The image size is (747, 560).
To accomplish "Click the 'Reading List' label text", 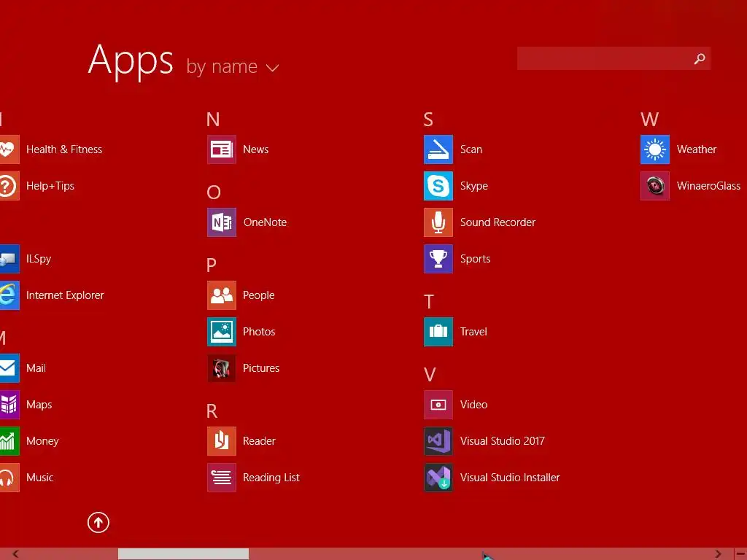I will click(x=271, y=478).
